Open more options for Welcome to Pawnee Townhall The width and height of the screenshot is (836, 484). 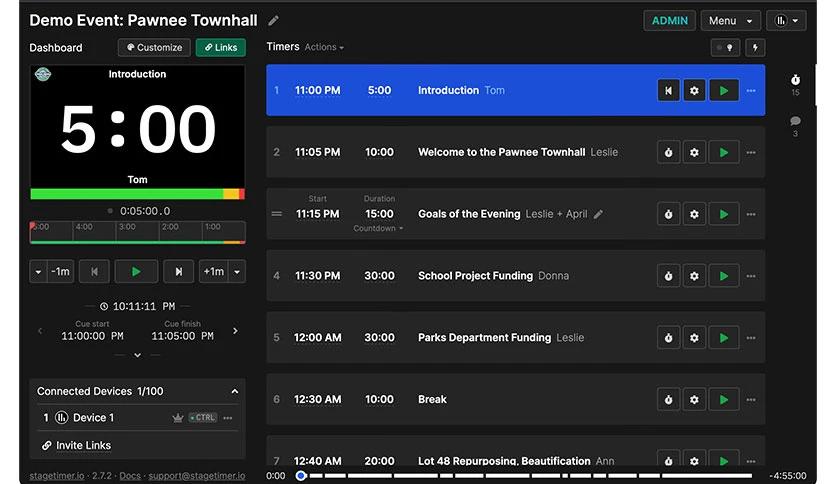click(751, 152)
